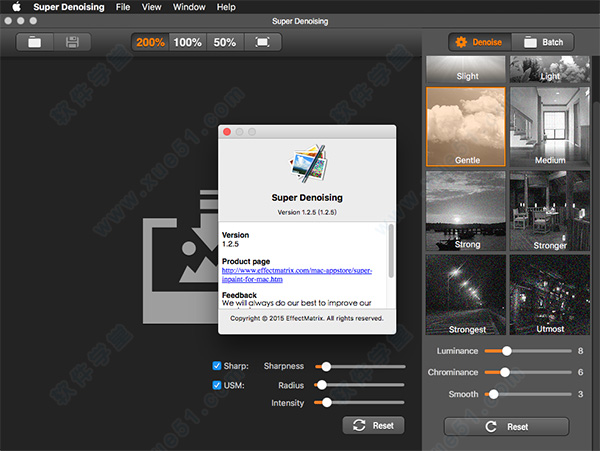Uncheck the USM checkbox

pyautogui.click(x=217, y=385)
